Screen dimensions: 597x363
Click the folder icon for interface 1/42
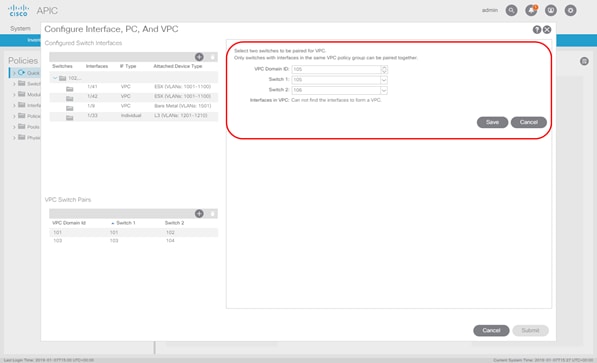pyautogui.click(x=70, y=99)
